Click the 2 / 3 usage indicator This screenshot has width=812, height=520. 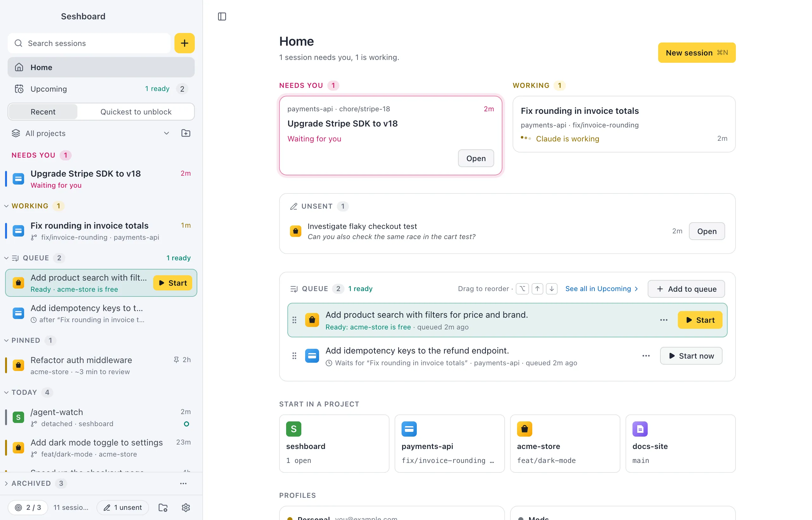click(28, 507)
